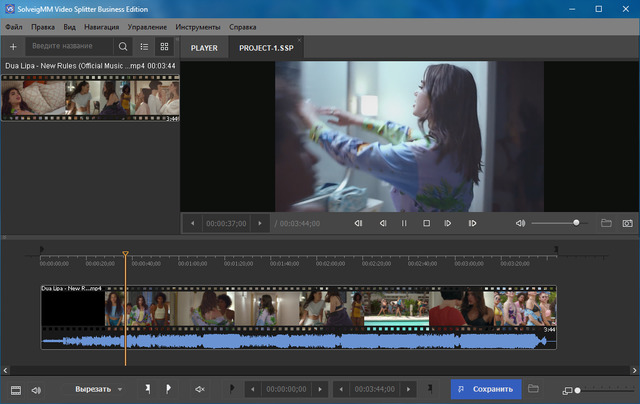
Task: Increase the start time stepper arrow
Action: point(320,389)
